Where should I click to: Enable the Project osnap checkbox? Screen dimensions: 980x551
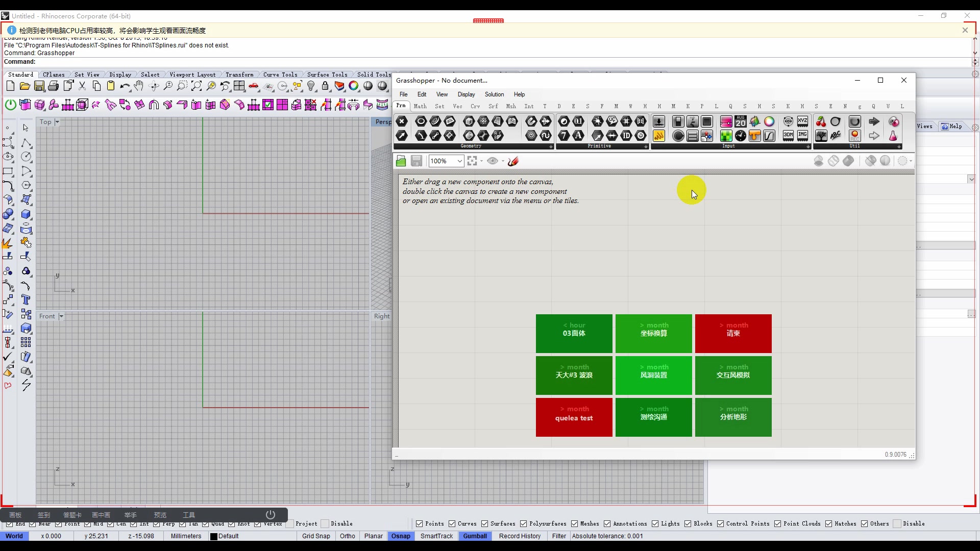pos(290,524)
